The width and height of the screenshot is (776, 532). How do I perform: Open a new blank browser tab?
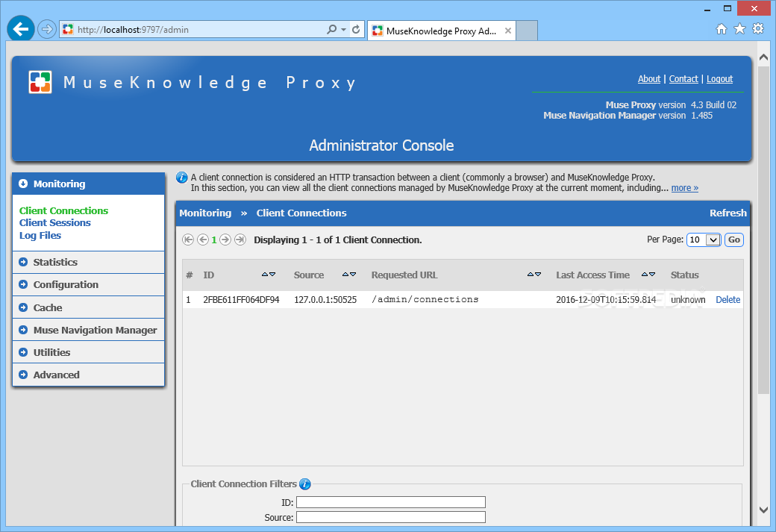[x=527, y=31]
